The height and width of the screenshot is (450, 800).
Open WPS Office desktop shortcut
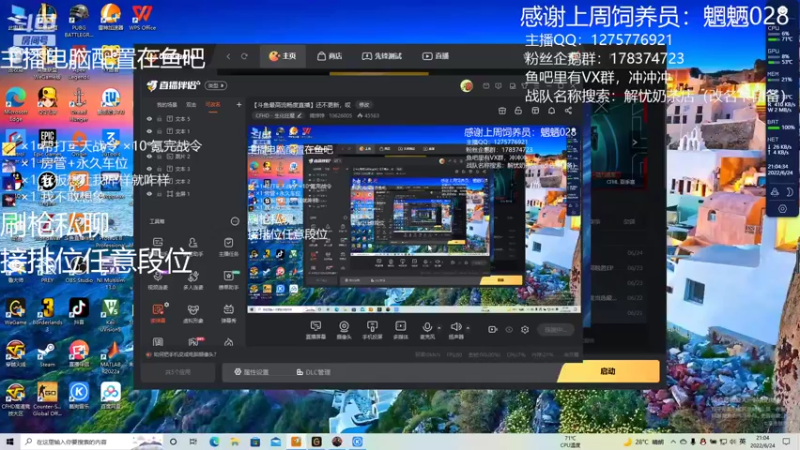click(x=142, y=18)
